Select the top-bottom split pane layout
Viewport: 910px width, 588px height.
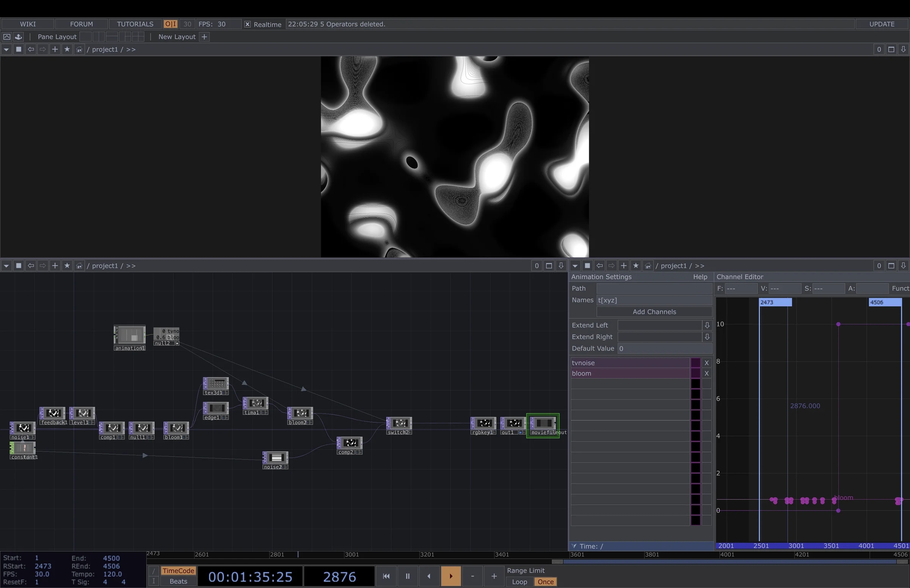(x=112, y=37)
